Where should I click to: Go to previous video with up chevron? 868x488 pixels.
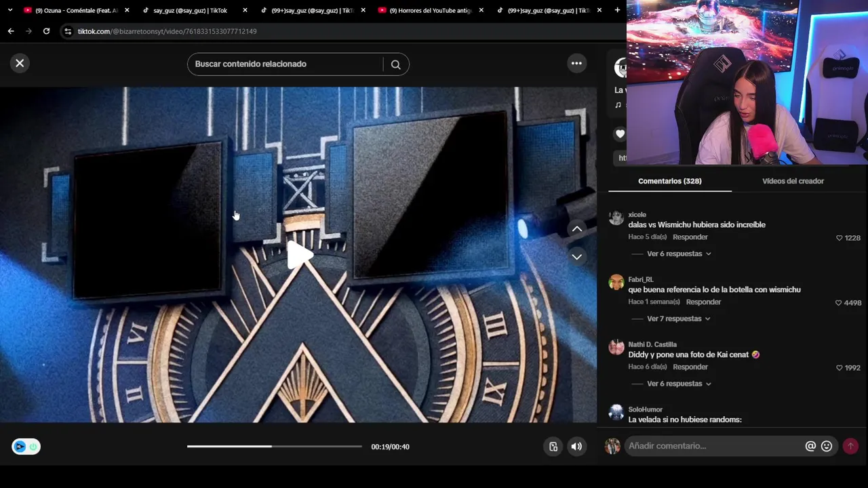point(576,229)
